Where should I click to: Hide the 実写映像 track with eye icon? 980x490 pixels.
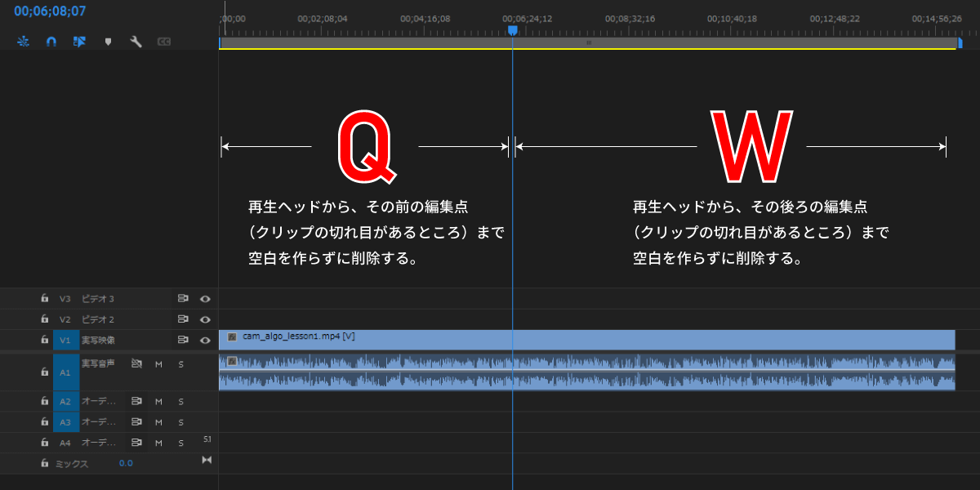pos(206,340)
